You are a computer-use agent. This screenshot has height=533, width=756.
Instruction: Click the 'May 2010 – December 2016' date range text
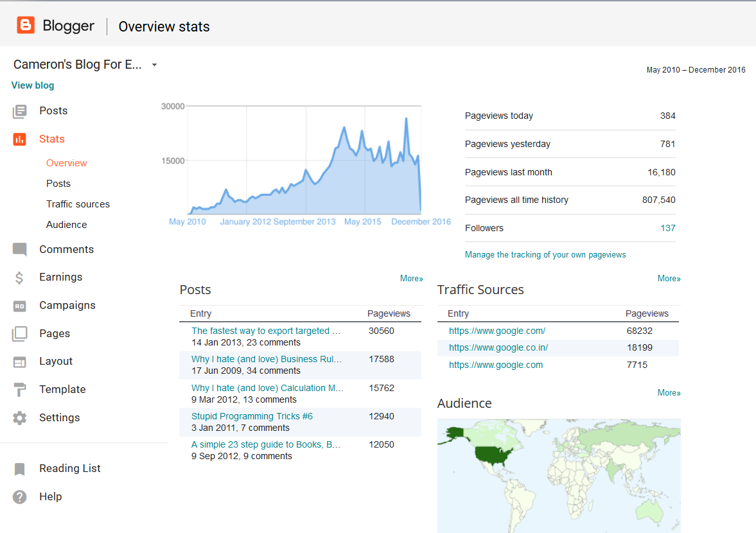pos(696,70)
